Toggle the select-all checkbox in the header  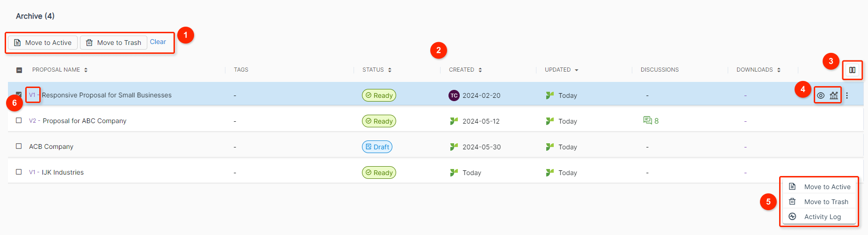coord(19,70)
